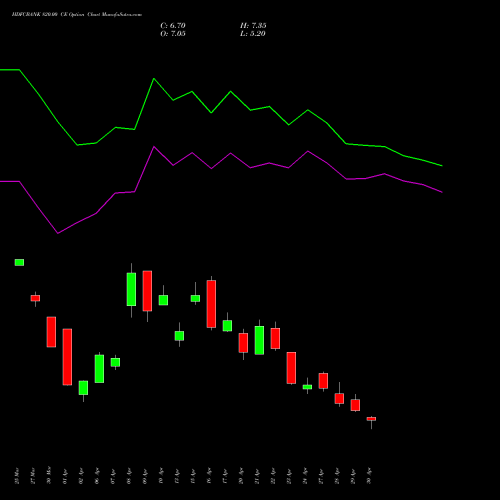Click the 09 Apr date axis label

pyautogui.click(x=145, y=477)
